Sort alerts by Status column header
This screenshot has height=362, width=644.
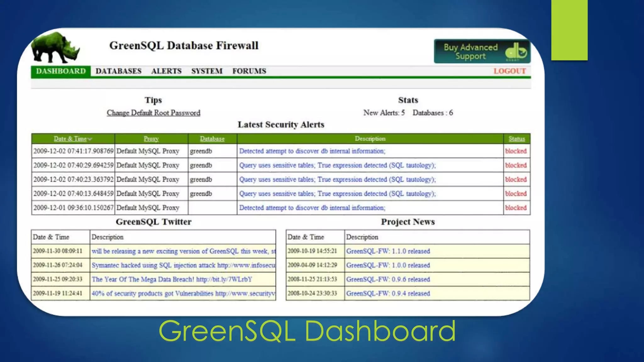coord(517,139)
